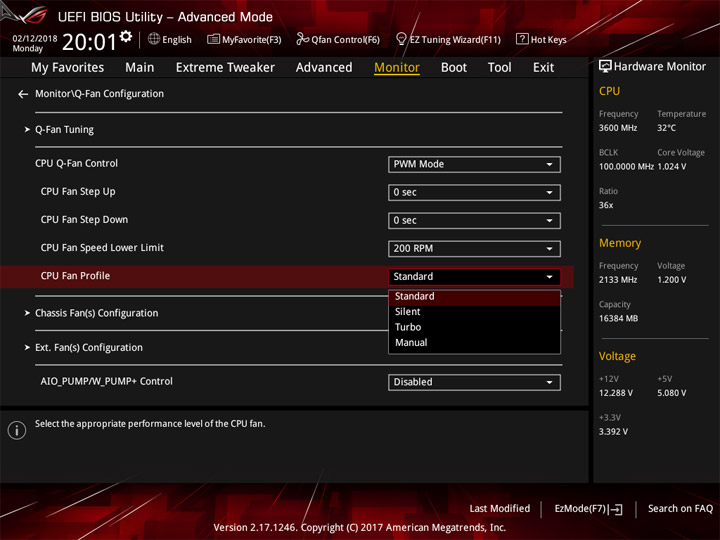Click the 32°C CPU temperature value
This screenshot has height=540, width=720.
(x=666, y=128)
